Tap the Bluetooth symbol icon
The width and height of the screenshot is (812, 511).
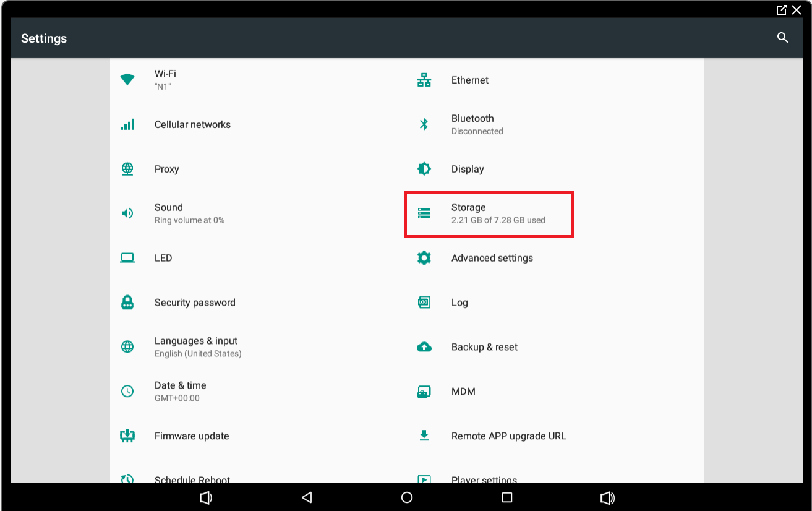click(424, 124)
